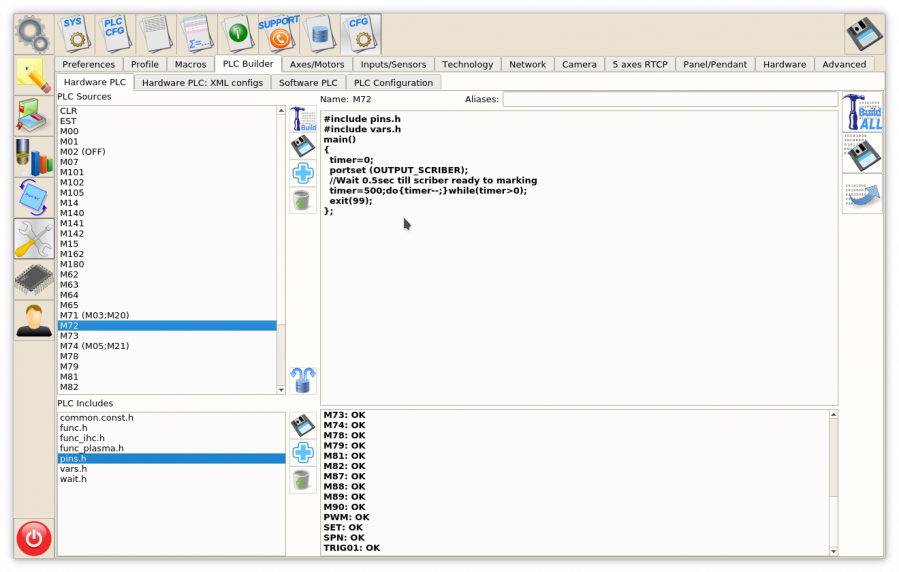Open the wrench and screwdriver tools icon
This screenshot has width=899, height=572.
34,239
